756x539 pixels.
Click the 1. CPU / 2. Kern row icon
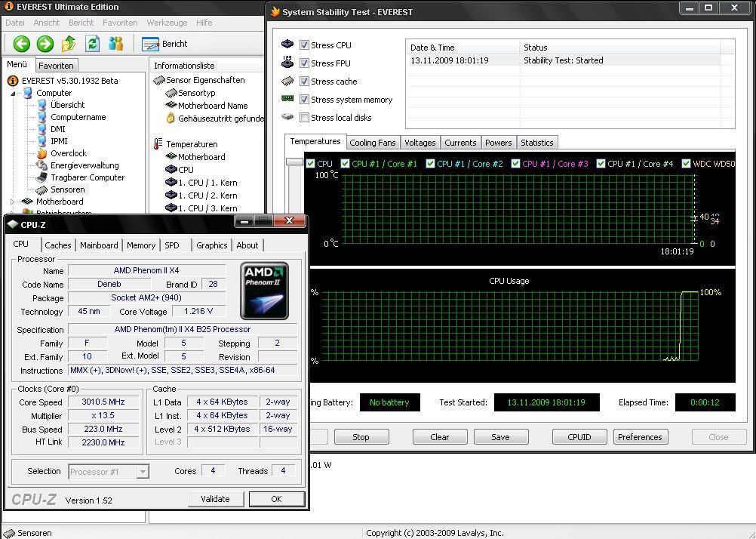pos(171,196)
